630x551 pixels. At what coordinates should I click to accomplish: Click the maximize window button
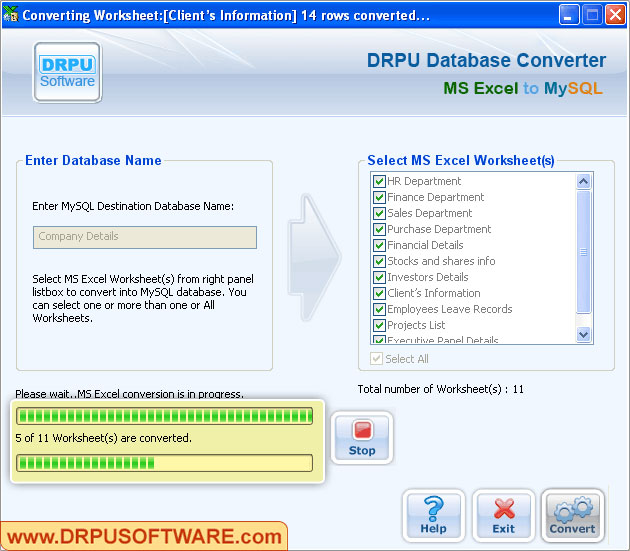[x=592, y=15]
